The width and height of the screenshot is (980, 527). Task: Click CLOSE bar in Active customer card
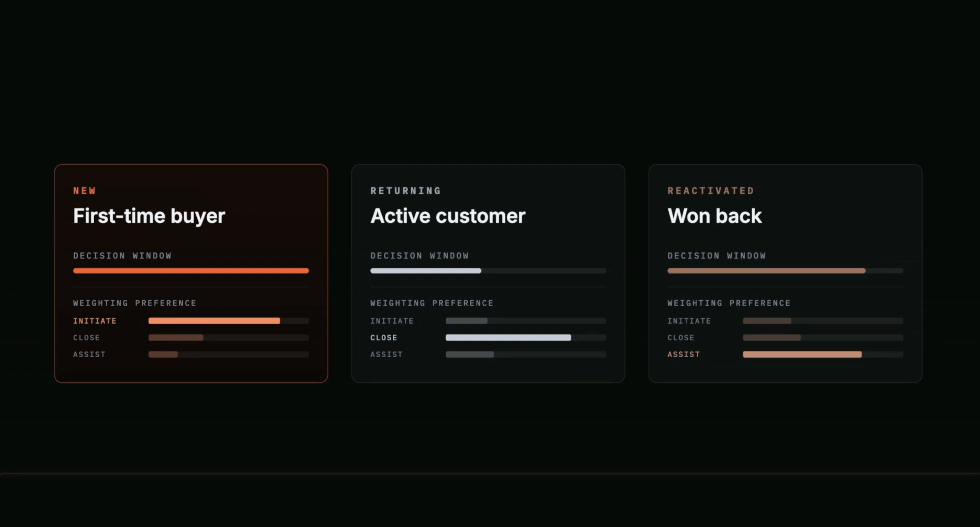point(526,338)
